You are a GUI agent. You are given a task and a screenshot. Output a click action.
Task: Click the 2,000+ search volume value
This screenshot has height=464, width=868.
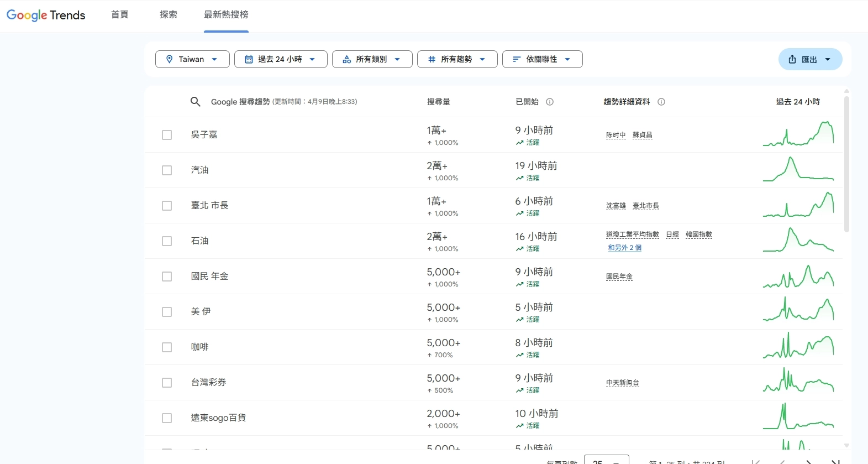[444, 414]
